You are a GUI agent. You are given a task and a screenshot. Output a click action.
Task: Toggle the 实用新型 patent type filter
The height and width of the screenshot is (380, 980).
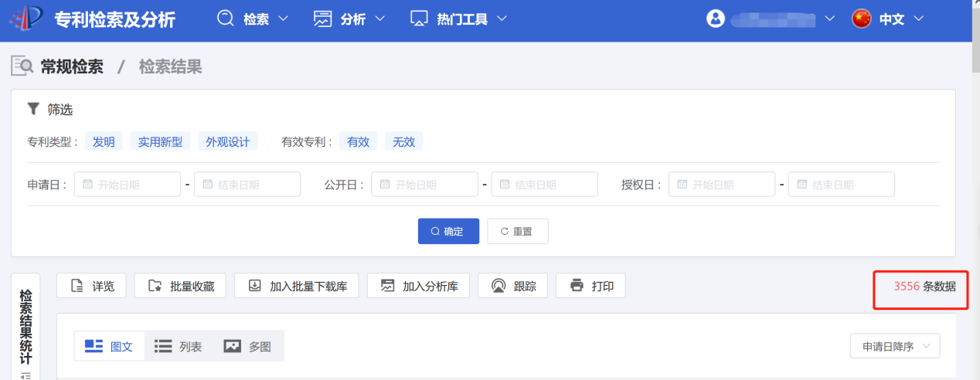(x=160, y=141)
